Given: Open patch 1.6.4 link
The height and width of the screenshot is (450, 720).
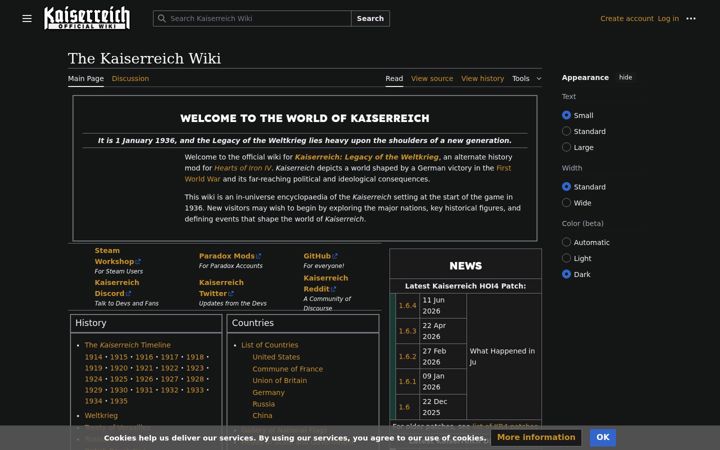Looking at the screenshot, I should 407,306.
